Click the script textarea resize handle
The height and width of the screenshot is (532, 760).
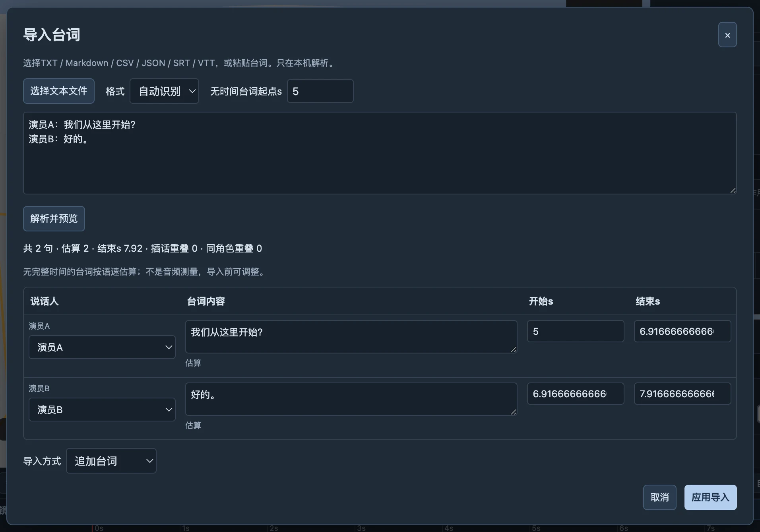(733, 190)
